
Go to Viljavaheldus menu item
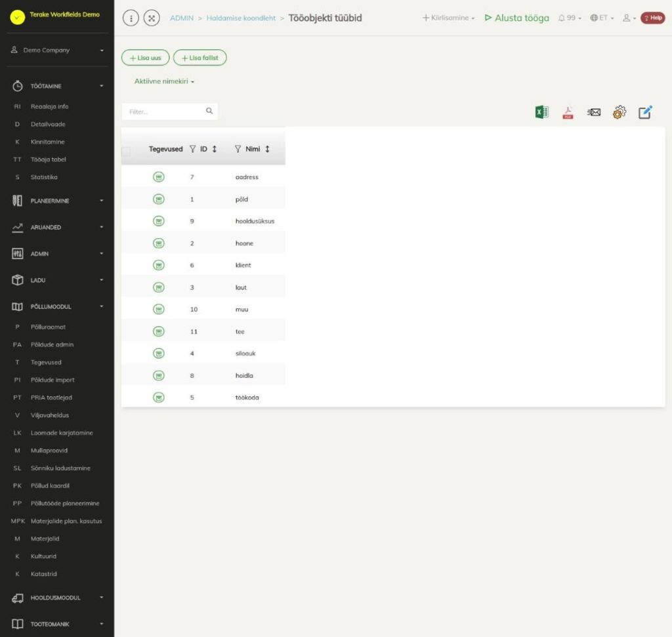[50, 415]
